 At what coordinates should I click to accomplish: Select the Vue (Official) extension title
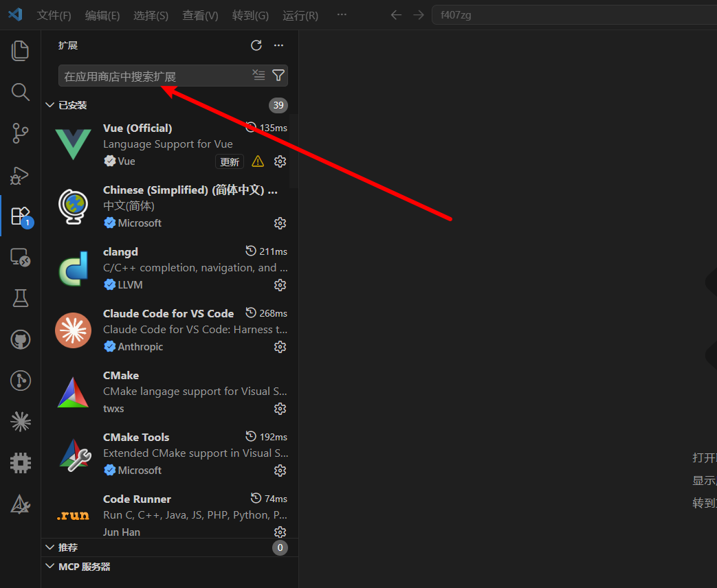137,128
